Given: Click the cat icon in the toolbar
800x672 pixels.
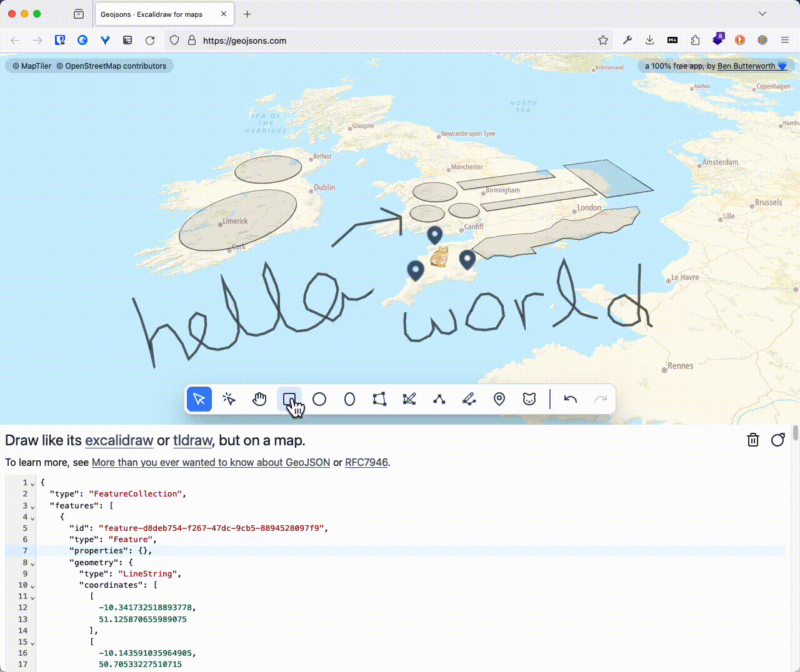Looking at the screenshot, I should [x=529, y=399].
